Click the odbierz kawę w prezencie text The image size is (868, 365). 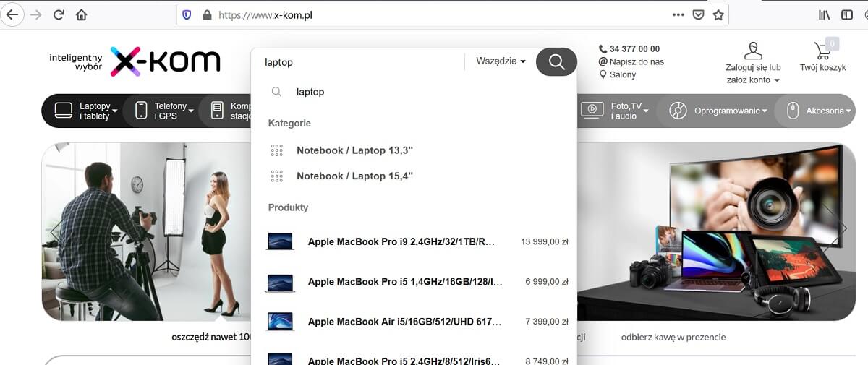(673, 337)
